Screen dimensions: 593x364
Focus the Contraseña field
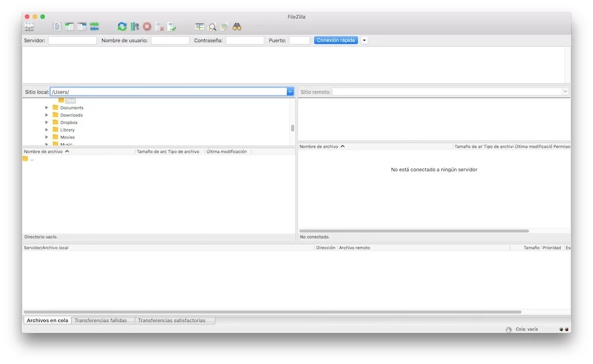245,40
